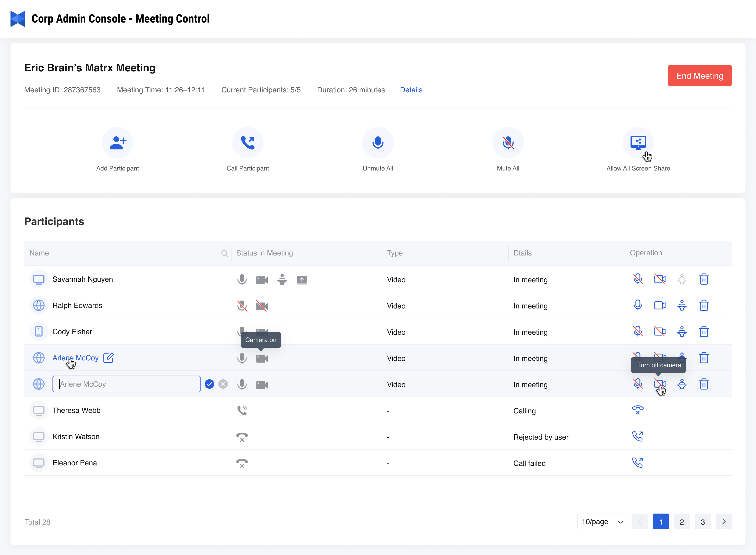
Task: Turn off Cody Fisher's camera
Action: 659,332
